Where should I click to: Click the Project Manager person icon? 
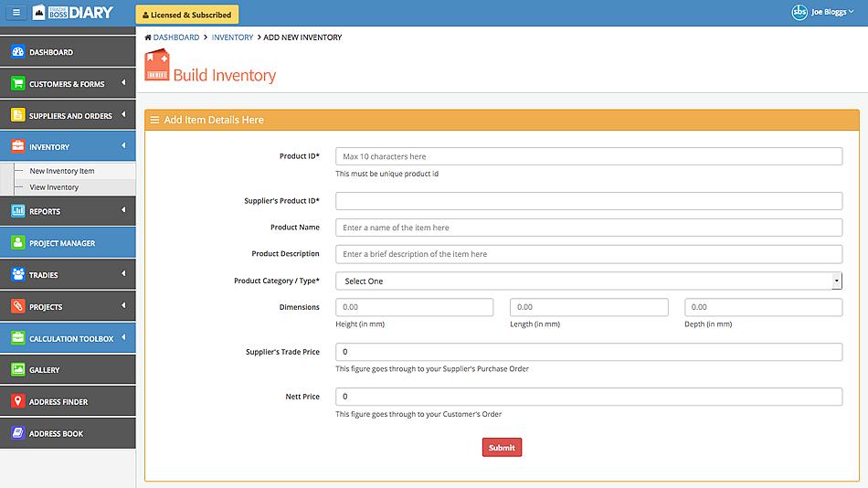17,243
